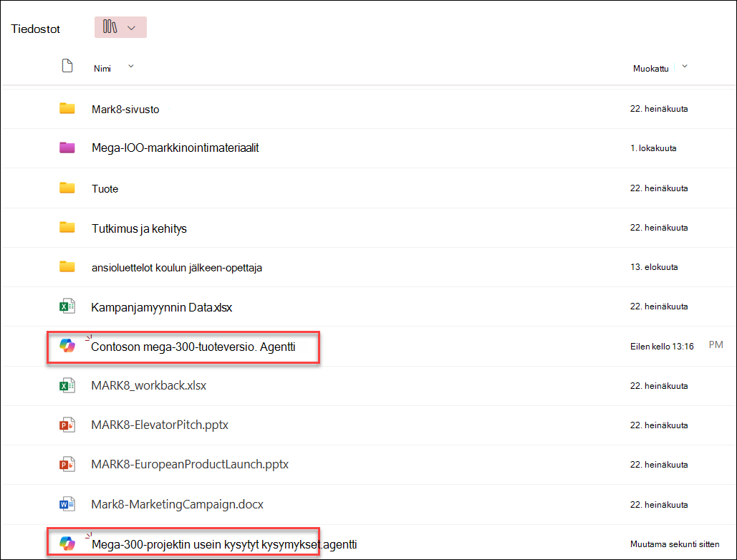Click the file type column header icon

point(67,66)
